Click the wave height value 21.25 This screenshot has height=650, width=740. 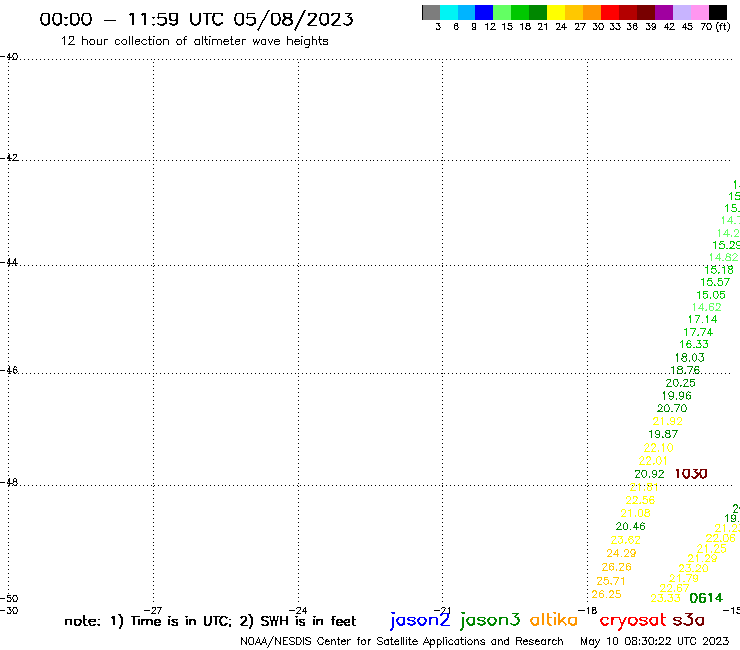(711, 549)
